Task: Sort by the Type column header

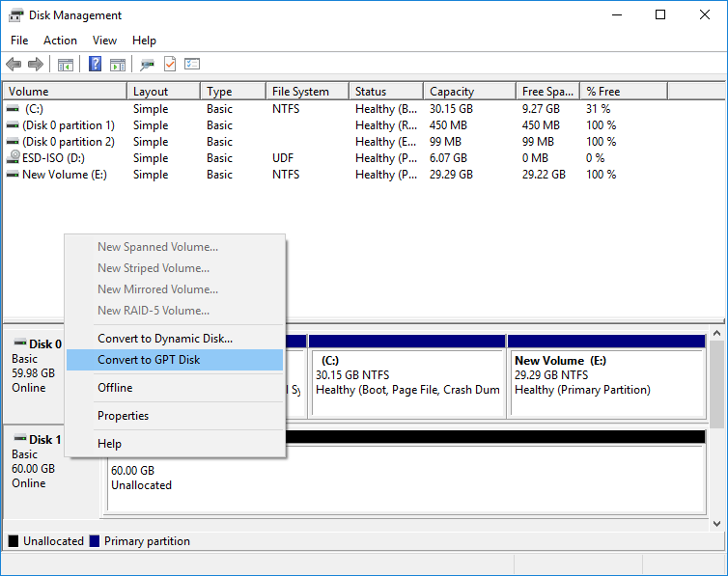Action: (234, 92)
